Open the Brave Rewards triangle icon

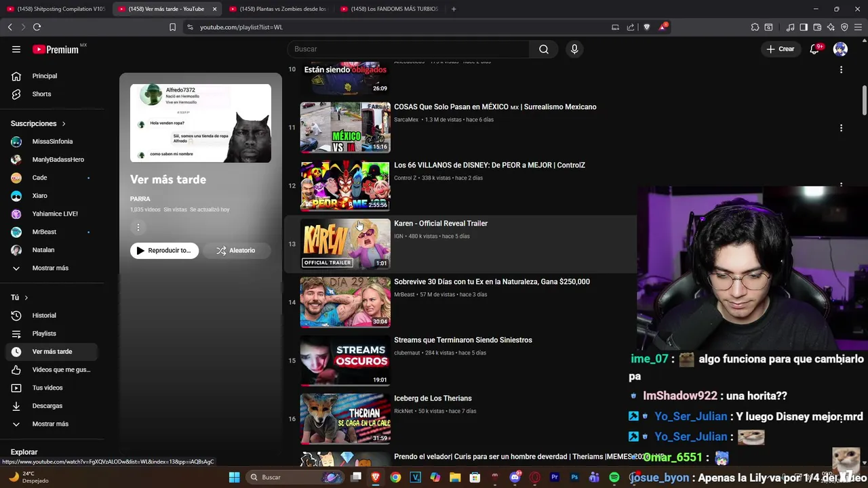pyautogui.click(x=663, y=27)
